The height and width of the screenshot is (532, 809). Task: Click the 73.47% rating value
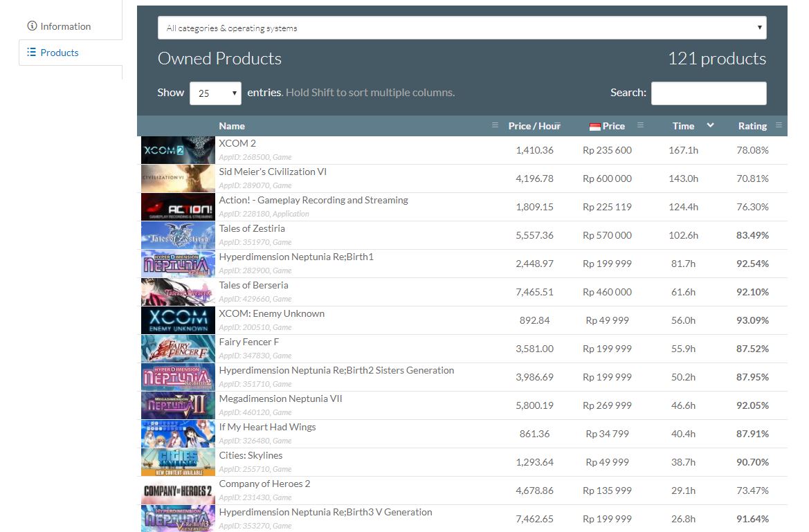point(752,490)
